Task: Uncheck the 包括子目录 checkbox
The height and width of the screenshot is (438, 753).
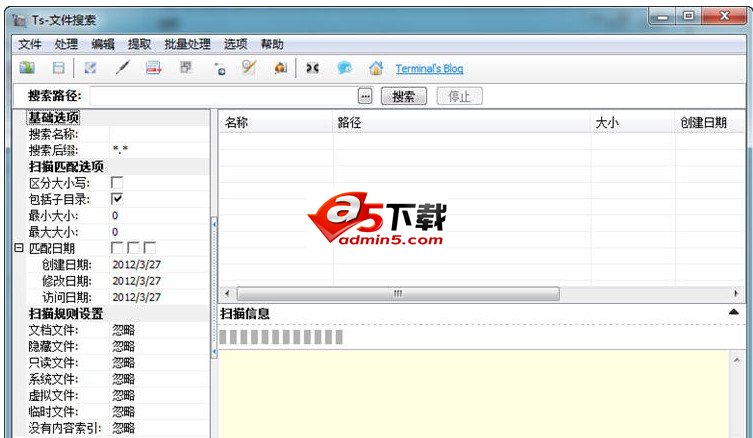Action: (117, 199)
